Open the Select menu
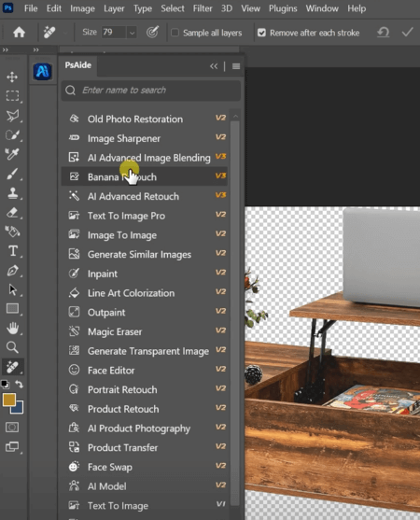420x520 pixels. (x=173, y=8)
